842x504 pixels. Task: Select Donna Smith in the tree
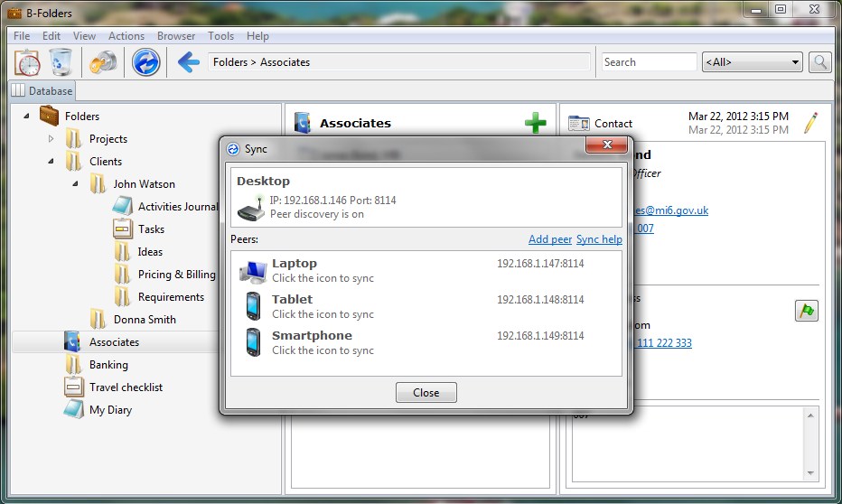[x=145, y=320]
